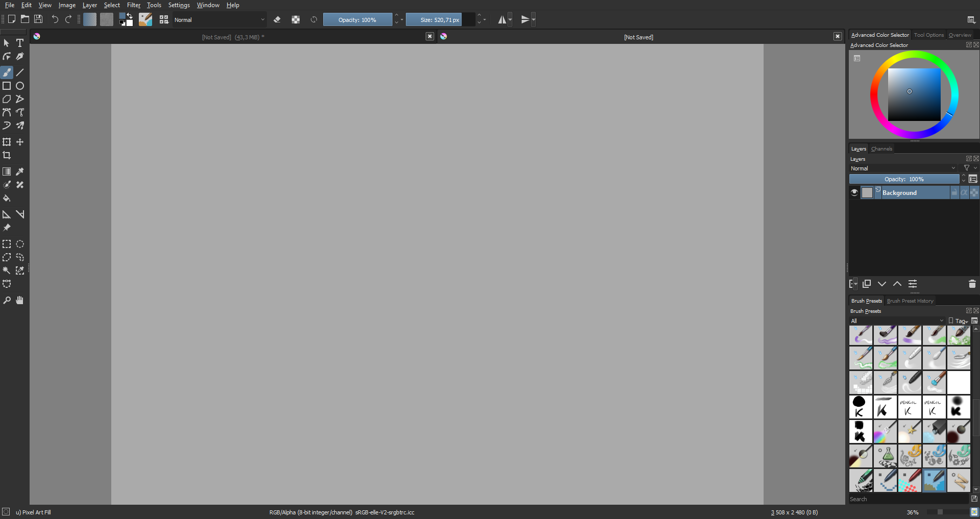Switch to Brush Preset History tab
The image size is (980, 519).
pyautogui.click(x=910, y=301)
